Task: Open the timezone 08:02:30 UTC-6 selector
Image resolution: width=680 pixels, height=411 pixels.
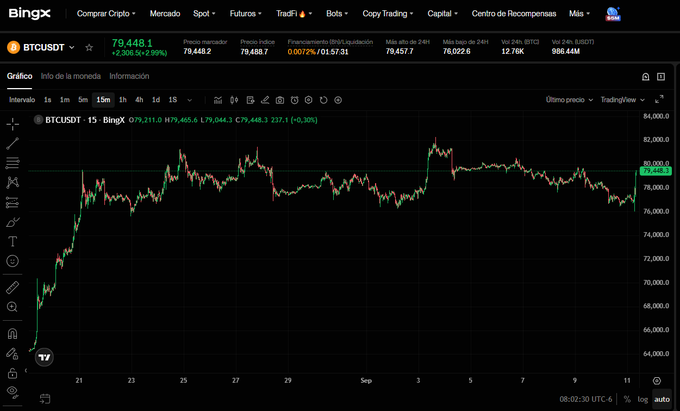Action: coord(585,399)
